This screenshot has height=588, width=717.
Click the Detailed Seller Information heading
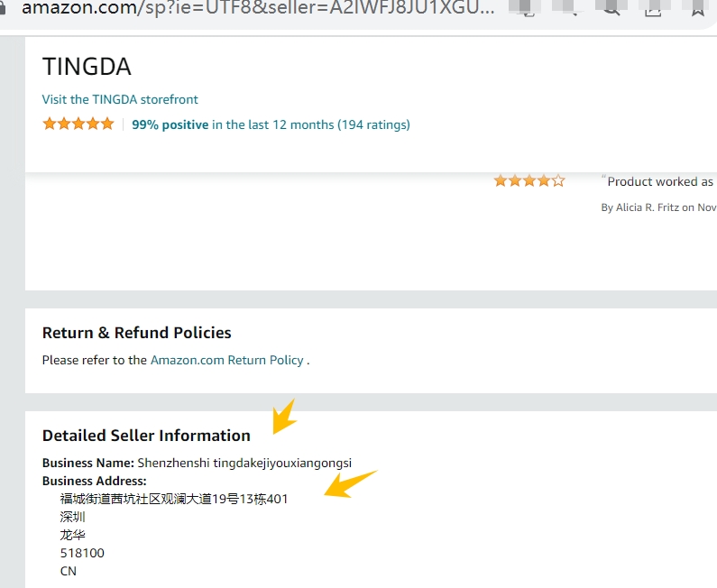146,436
